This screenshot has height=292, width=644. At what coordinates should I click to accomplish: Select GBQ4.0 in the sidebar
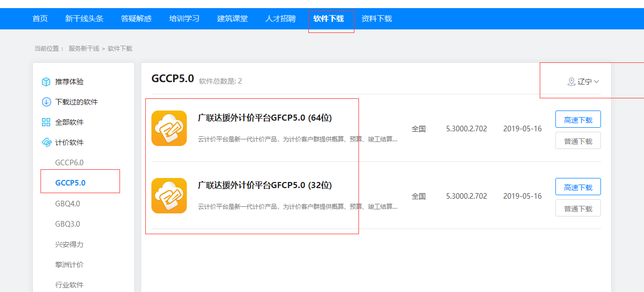[68, 204]
